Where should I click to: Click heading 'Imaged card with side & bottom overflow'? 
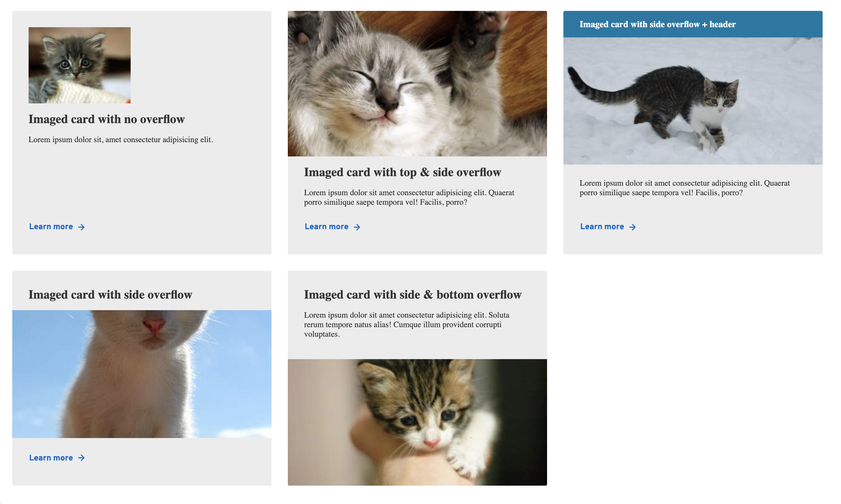413,295
